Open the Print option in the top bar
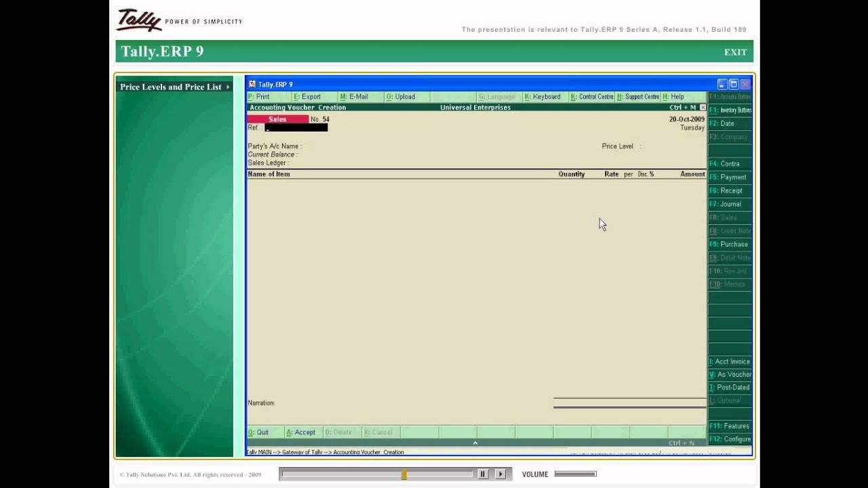Screen dimensions: 868x488 pos(259,97)
